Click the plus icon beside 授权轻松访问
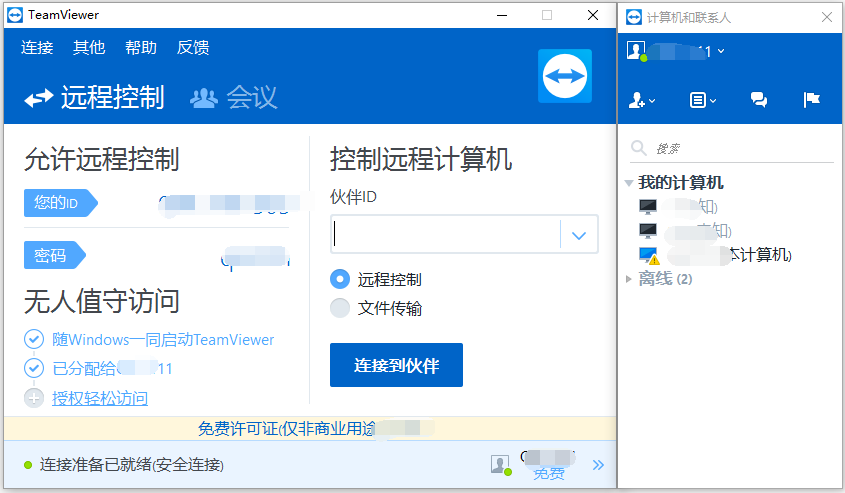845x493 pixels. [x=33, y=398]
